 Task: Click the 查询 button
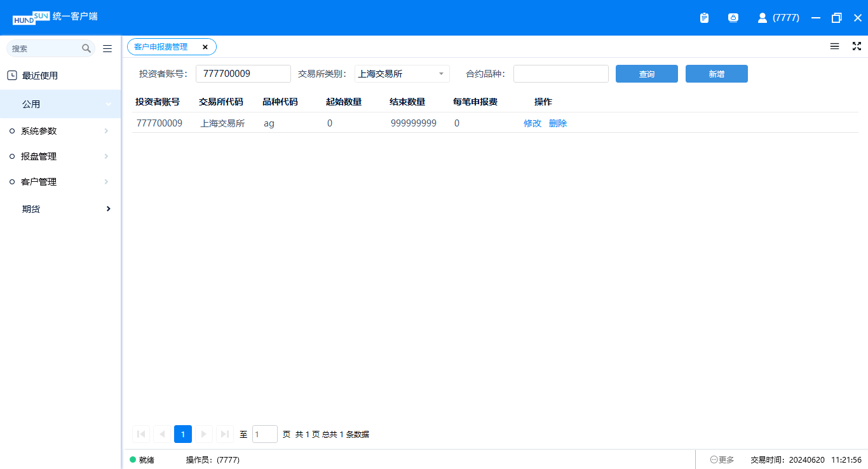pyautogui.click(x=646, y=74)
